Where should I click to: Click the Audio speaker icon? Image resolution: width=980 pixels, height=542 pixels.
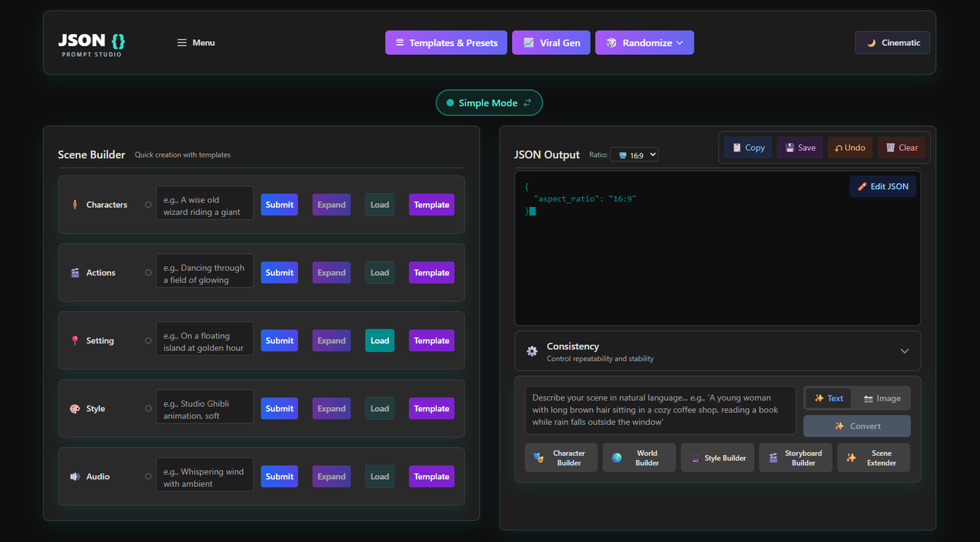pyautogui.click(x=75, y=476)
